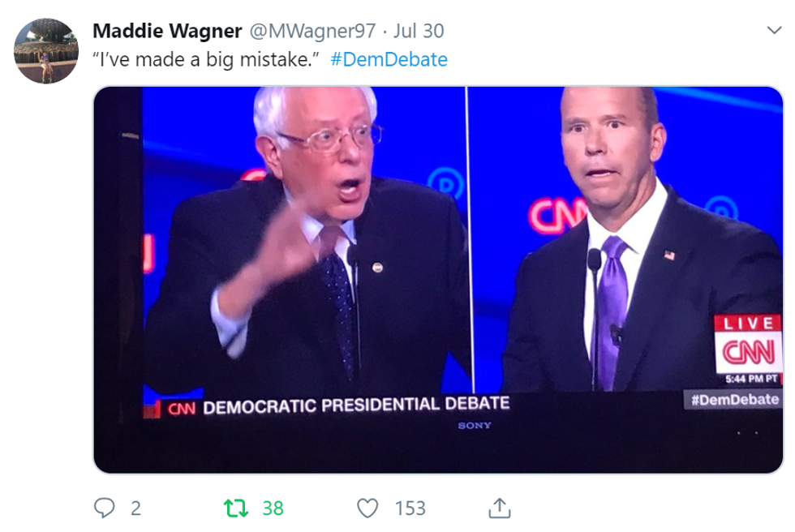
Task: Expand the tweet options chevron
Action: [x=774, y=30]
